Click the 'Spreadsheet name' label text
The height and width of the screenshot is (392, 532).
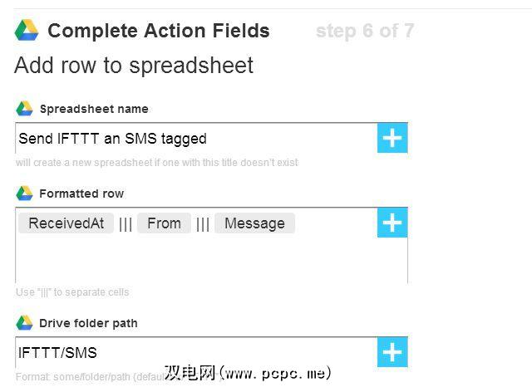[x=94, y=109]
